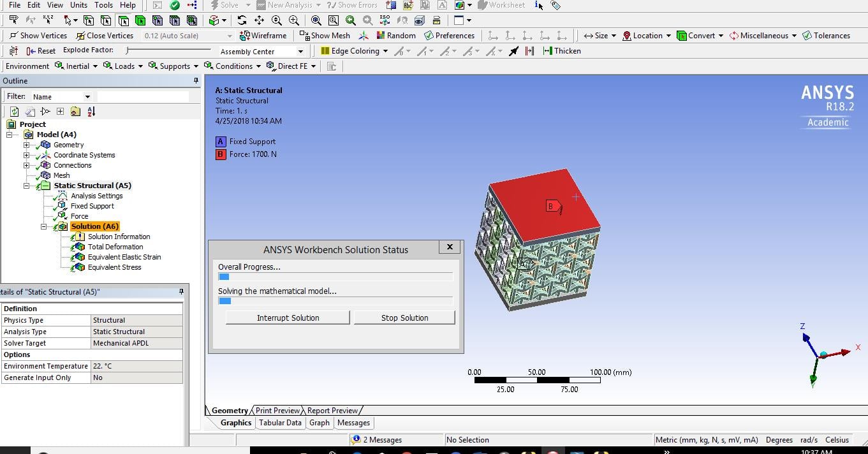Click the Hit Point Coordinates XYZ icon

(x=48, y=20)
